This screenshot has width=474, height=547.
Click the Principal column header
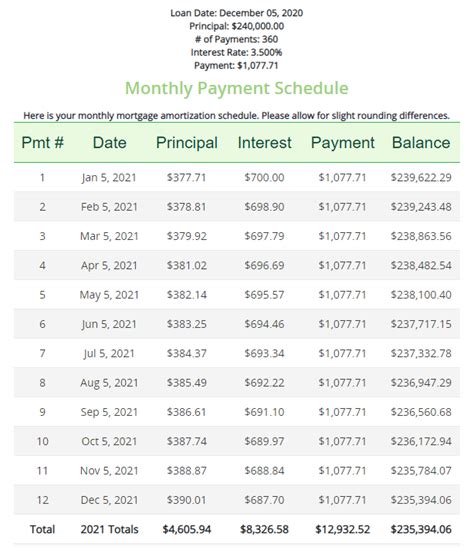tap(187, 143)
